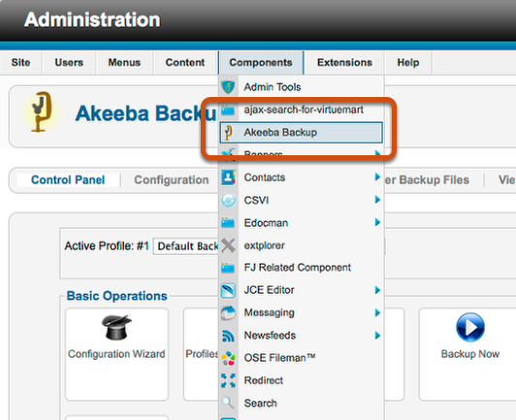516x420 pixels.
Task: Select the Control Panel tab
Action: click(68, 180)
